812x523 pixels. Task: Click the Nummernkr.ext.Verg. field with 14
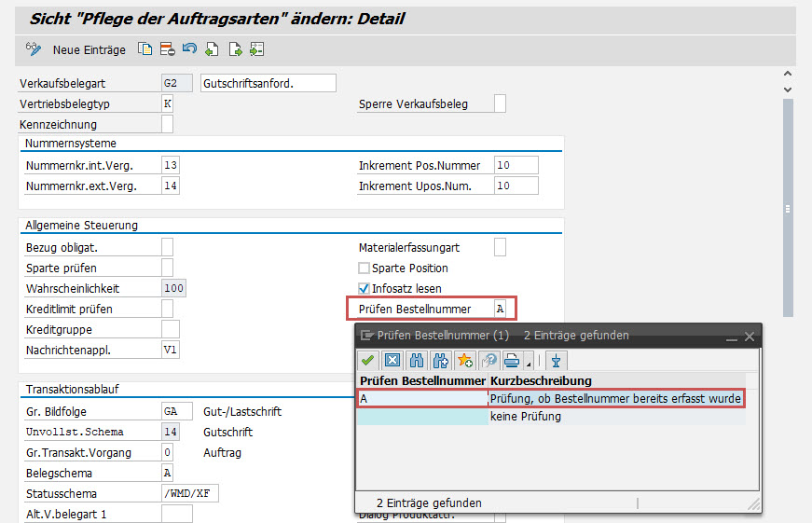tap(171, 186)
